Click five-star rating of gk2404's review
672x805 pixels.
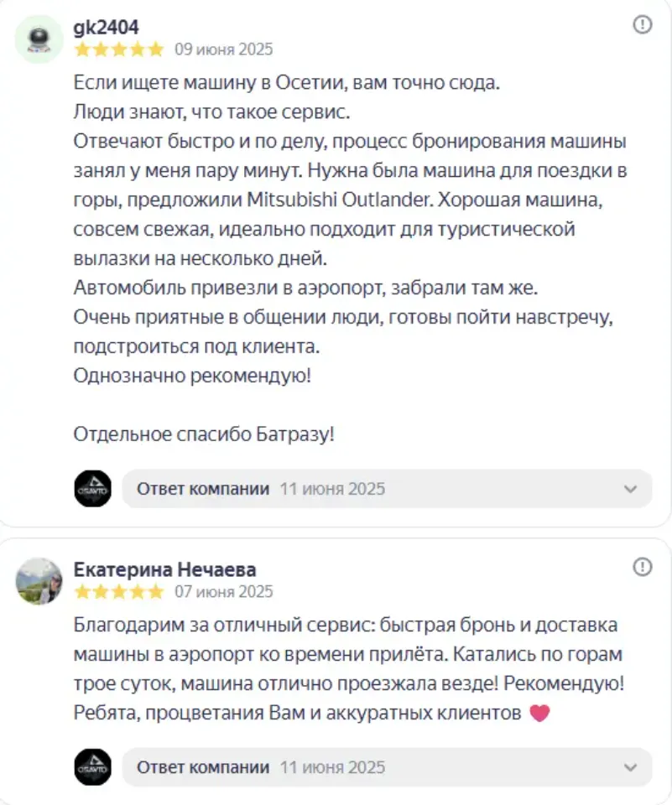[x=119, y=49]
